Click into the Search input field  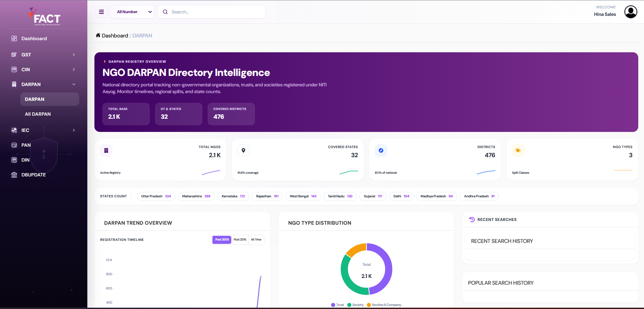(x=212, y=12)
